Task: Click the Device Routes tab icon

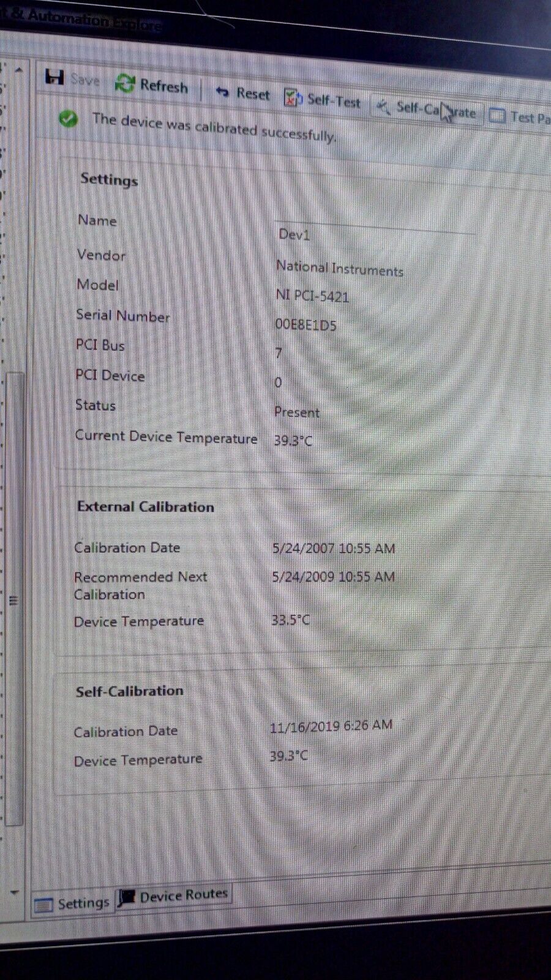Action: pyautogui.click(x=127, y=898)
